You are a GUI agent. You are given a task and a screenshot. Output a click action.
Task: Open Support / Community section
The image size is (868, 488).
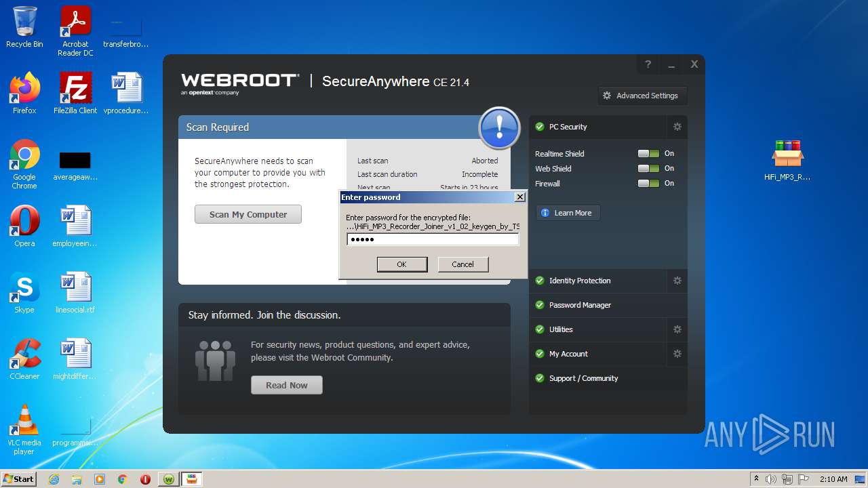pyautogui.click(x=608, y=378)
